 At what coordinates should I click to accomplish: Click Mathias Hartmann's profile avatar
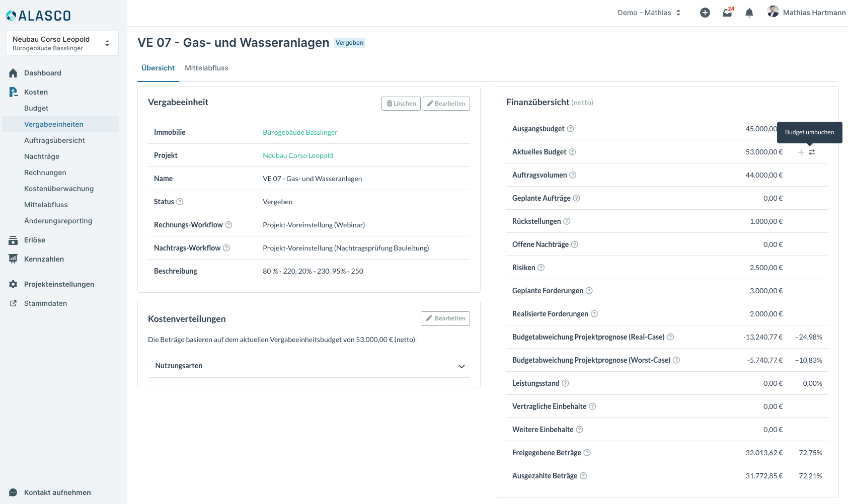point(773,12)
